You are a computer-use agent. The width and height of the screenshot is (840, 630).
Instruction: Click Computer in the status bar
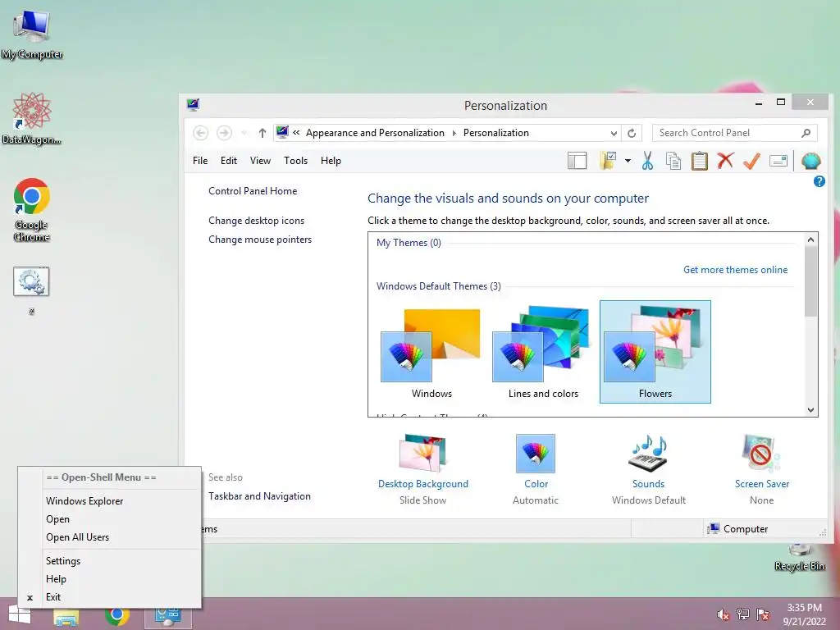coord(738,529)
